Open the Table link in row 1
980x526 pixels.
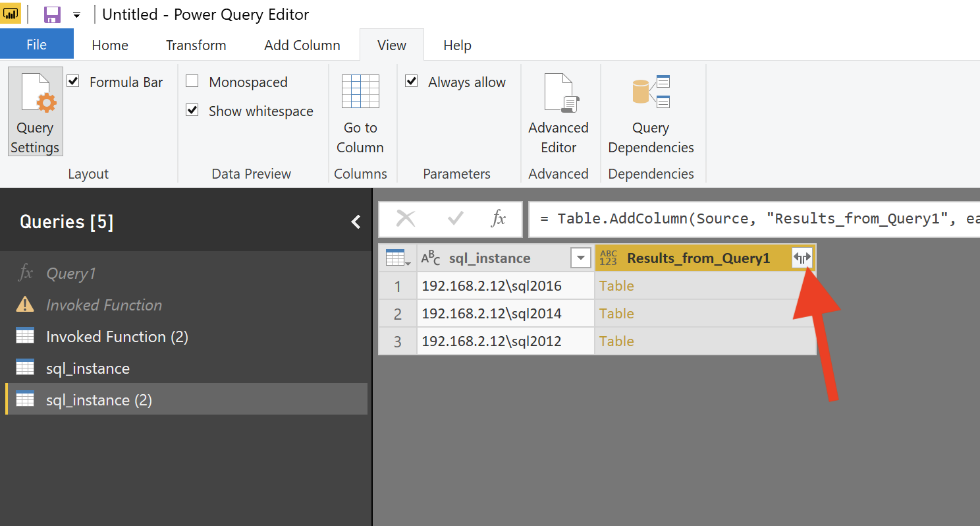click(616, 286)
